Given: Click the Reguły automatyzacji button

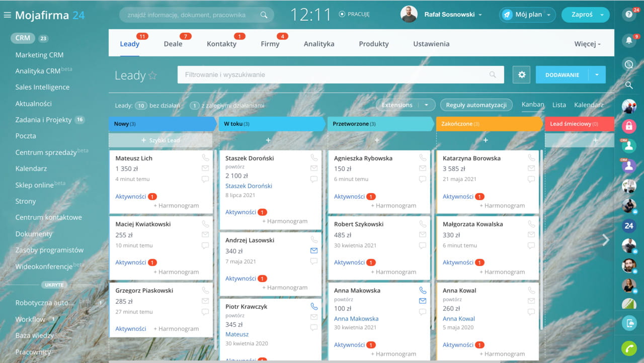Looking at the screenshot, I should pyautogui.click(x=476, y=105).
